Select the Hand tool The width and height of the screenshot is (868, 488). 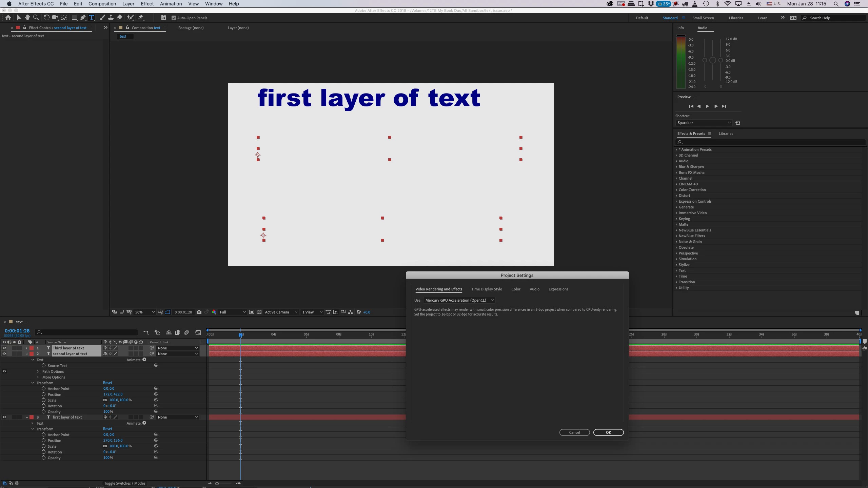pos(27,18)
